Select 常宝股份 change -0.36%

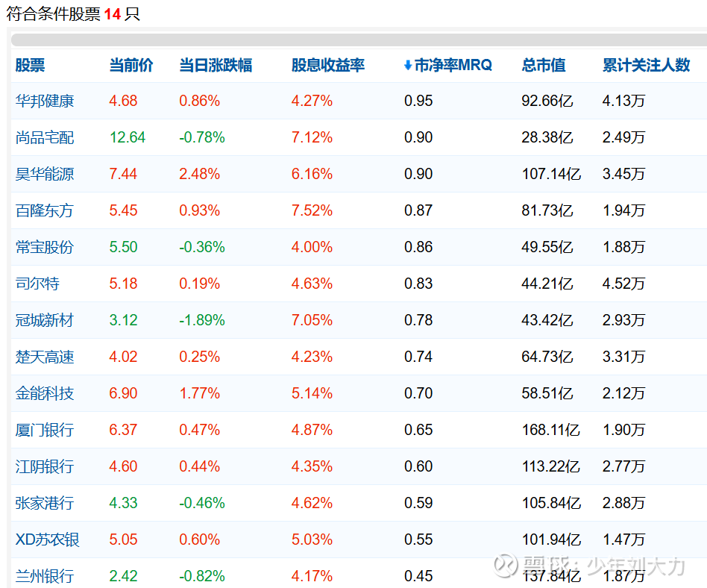point(201,247)
